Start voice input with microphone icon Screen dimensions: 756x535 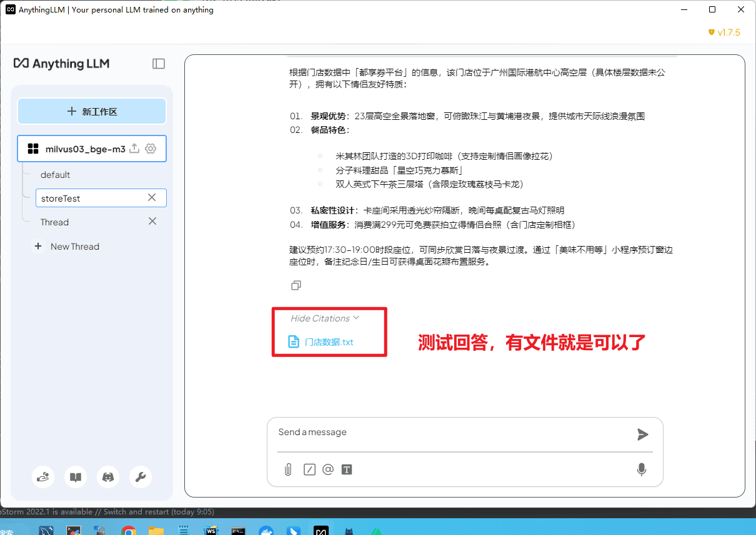click(x=641, y=469)
